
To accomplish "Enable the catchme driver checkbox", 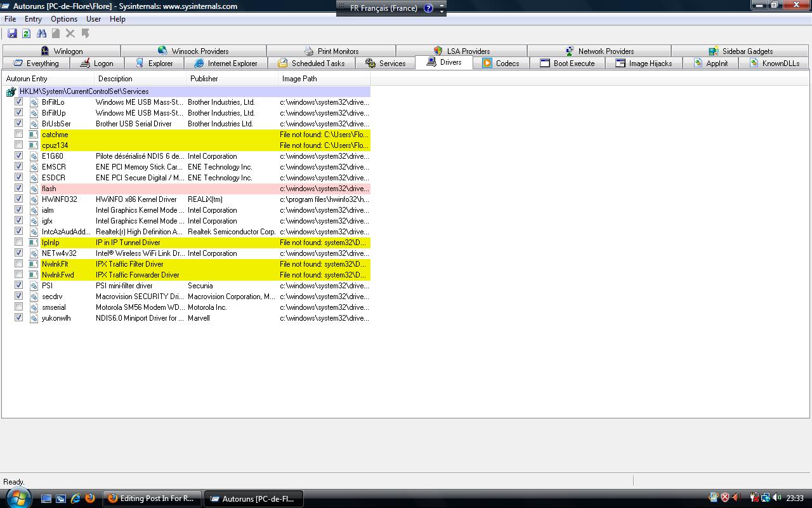I will [18, 134].
